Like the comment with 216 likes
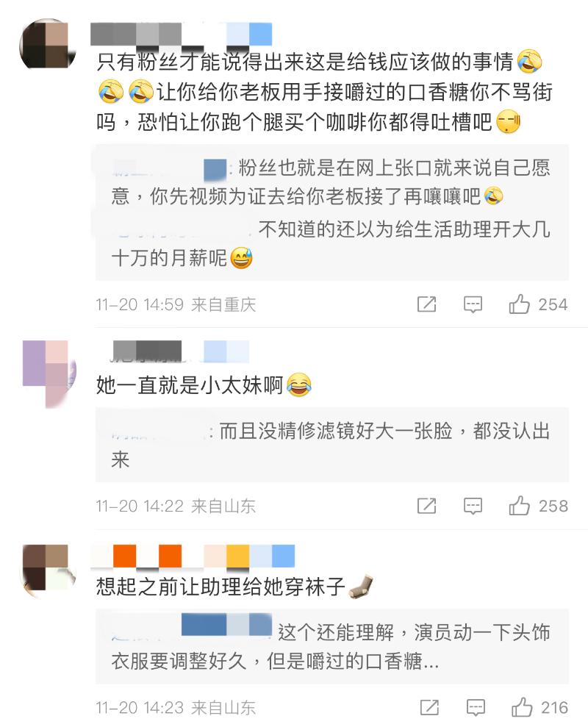Image resolution: width=588 pixels, height=727 pixels. pyautogui.click(x=539, y=708)
